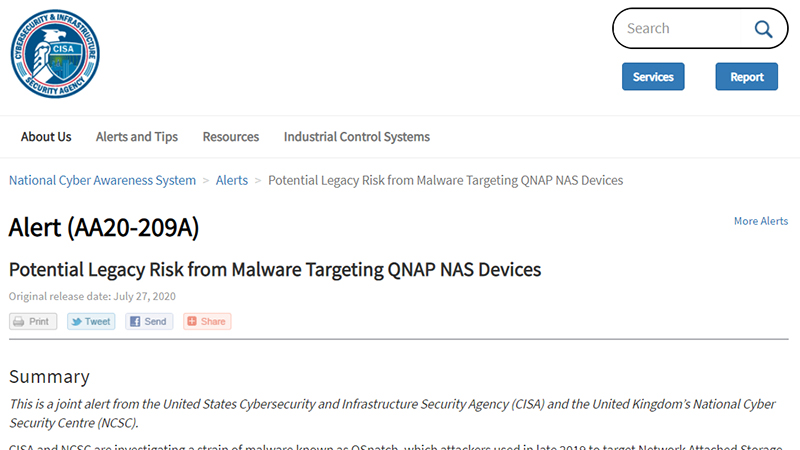Follow National Cyber Awareness System breadcrumb
Viewport: 800px width, 450px height.
pos(102,180)
